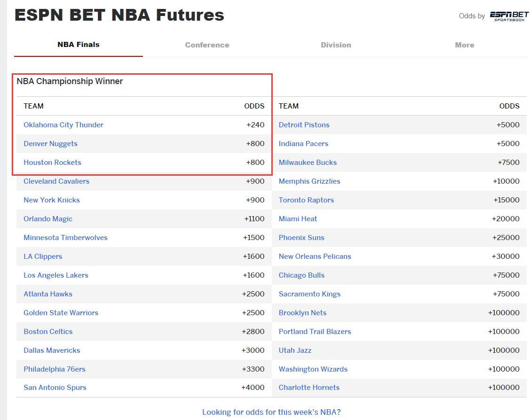Click the Portland Trail Blazers link
The image size is (530, 420).
click(x=315, y=332)
